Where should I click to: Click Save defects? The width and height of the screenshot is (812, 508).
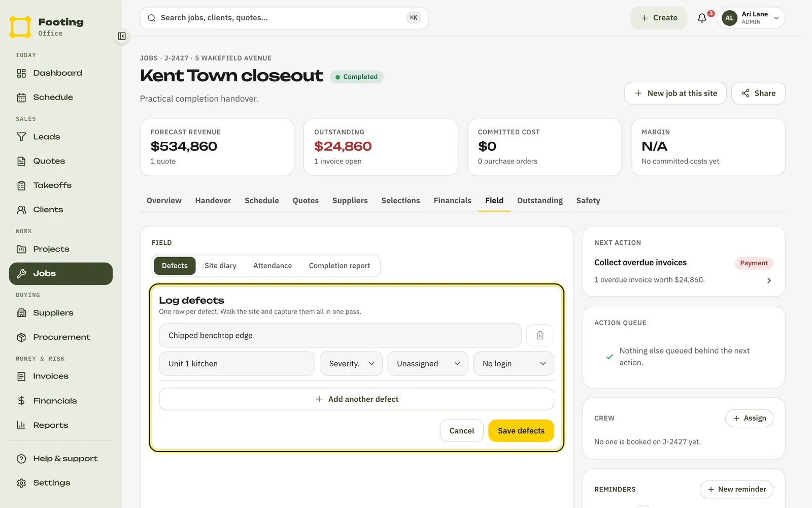point(521,431)
